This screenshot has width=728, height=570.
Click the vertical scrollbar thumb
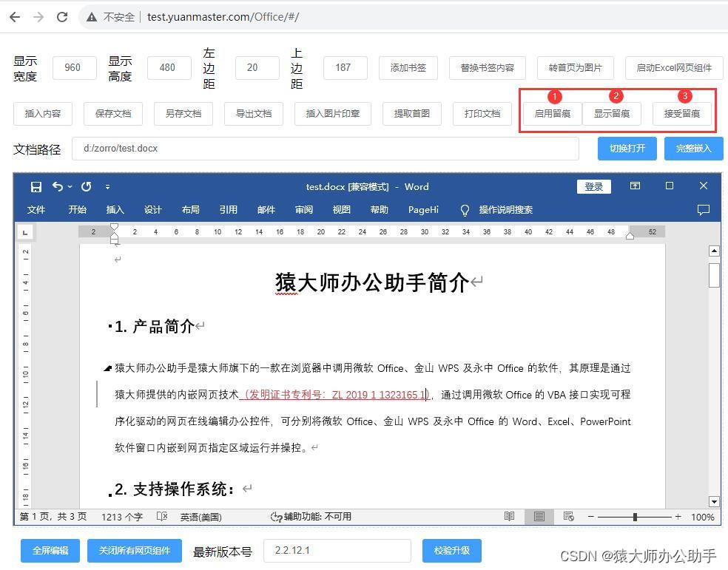click(x=714, y=275)
